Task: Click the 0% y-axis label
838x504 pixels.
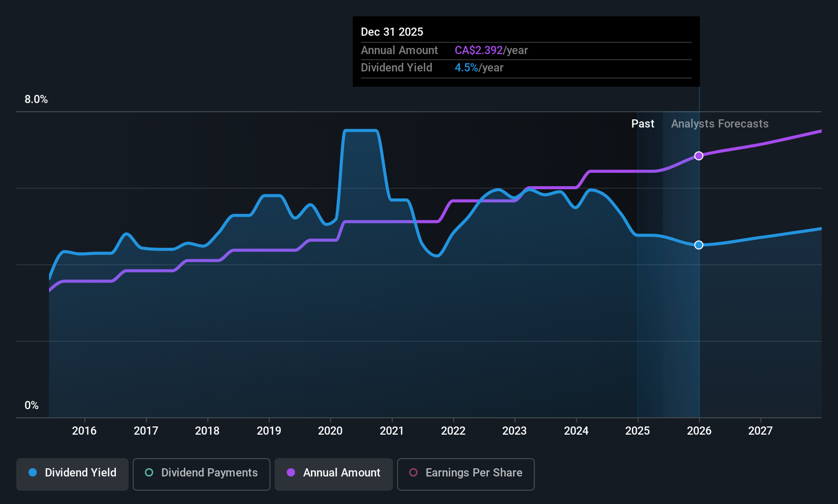Action: [x=32, y=406]
